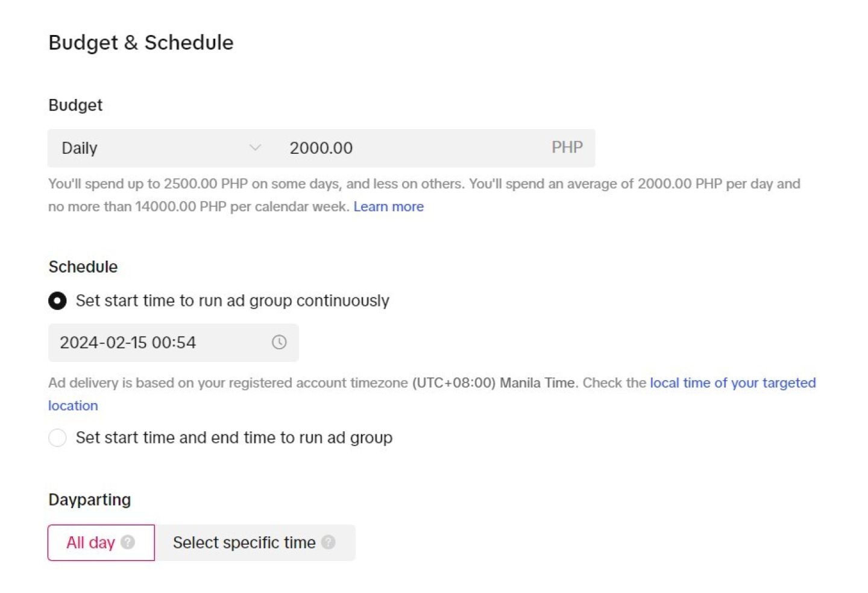868x593 pixels.
Task: Choose the All day dayparting option
Action: tap(91, 542)
